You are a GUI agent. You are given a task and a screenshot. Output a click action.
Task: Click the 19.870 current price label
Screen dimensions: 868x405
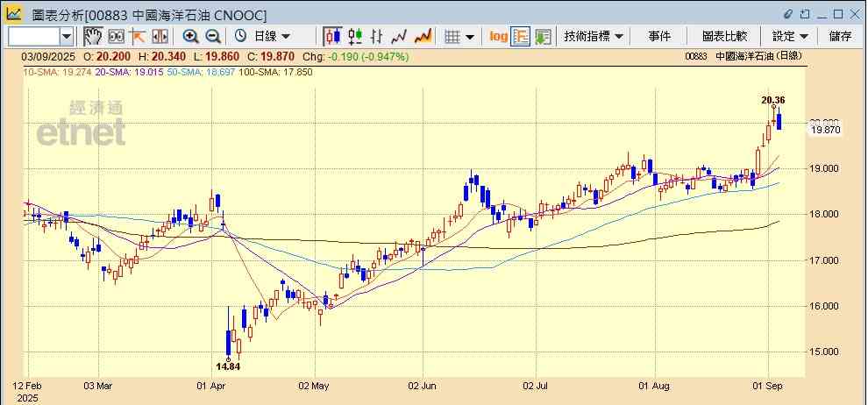826,130
